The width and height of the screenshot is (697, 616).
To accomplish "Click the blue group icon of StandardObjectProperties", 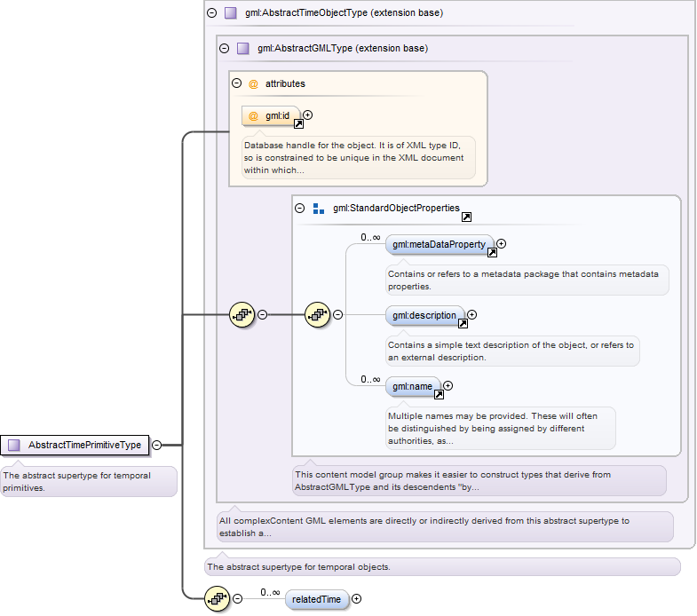I will pos(319,209).
